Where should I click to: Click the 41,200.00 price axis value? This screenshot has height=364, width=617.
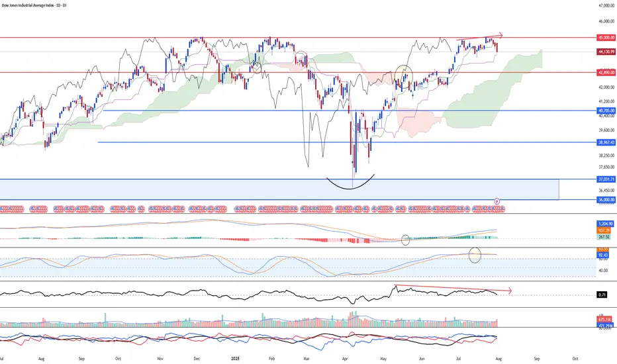coord(606,101)
